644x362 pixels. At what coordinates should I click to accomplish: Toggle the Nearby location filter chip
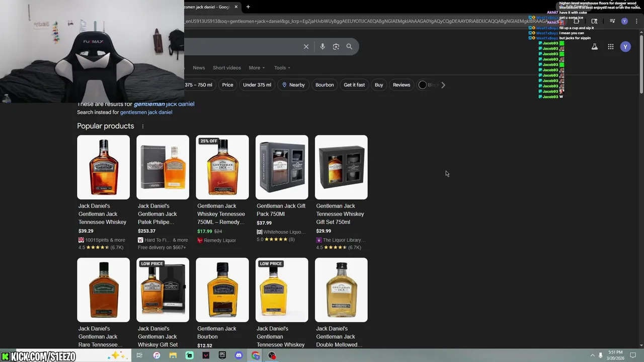(x=293, y=85)
